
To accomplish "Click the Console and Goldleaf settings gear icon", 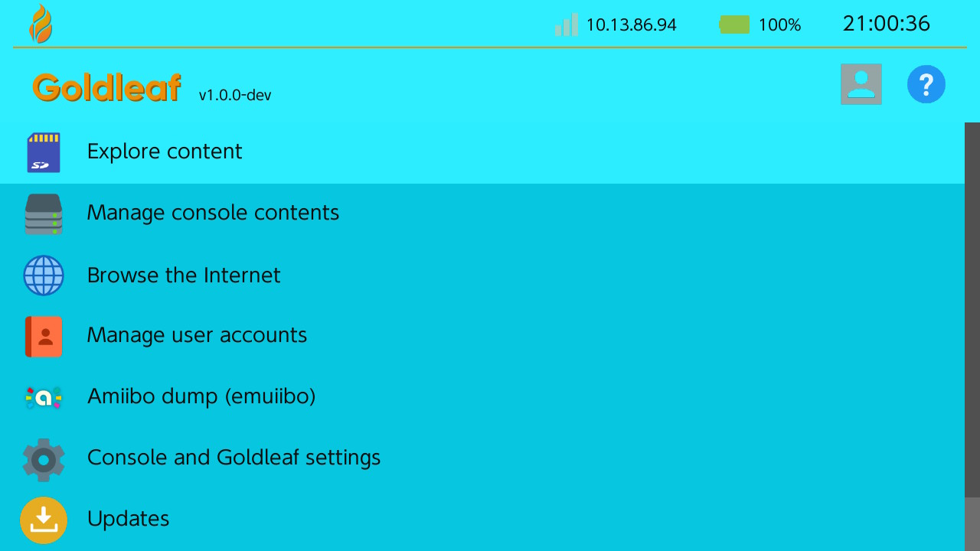I will pos(44,459).
